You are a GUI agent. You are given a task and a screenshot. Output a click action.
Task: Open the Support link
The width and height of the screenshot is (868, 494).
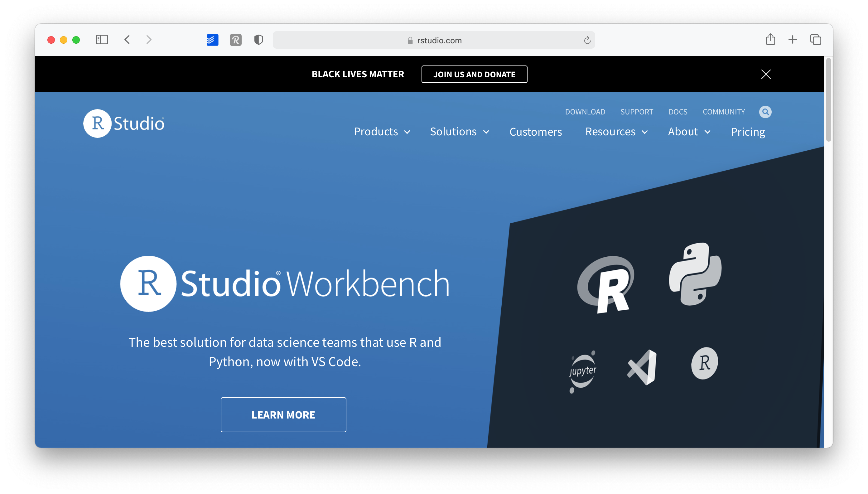(x=636, y=112)
